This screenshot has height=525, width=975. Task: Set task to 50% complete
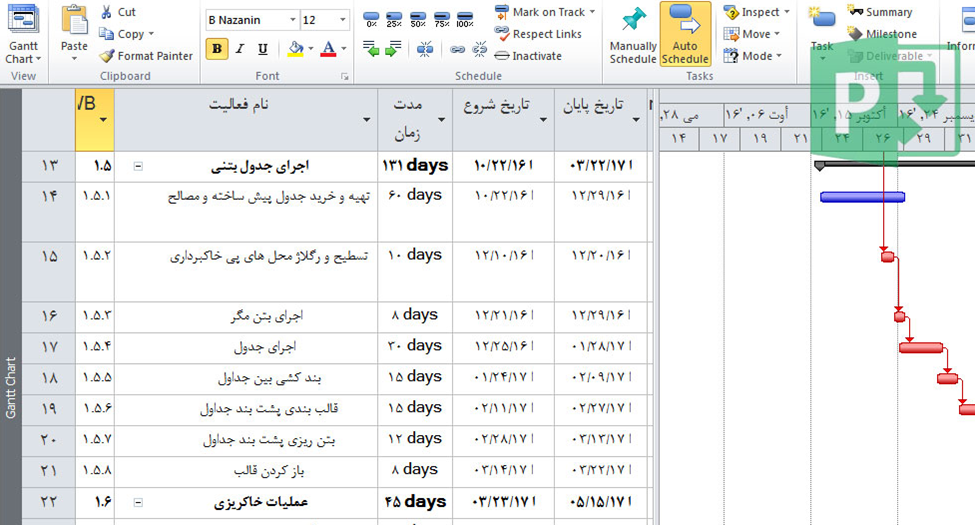[x=418, y=19]
